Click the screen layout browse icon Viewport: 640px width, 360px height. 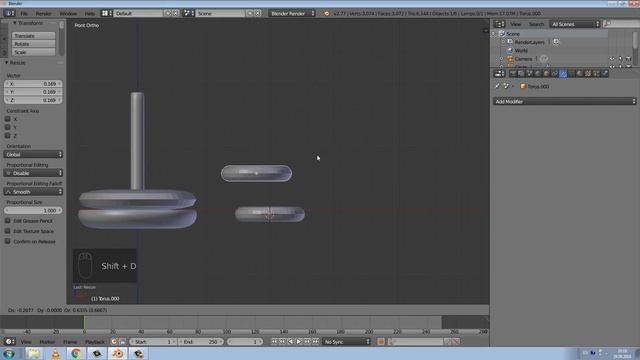tap(106, 13)
